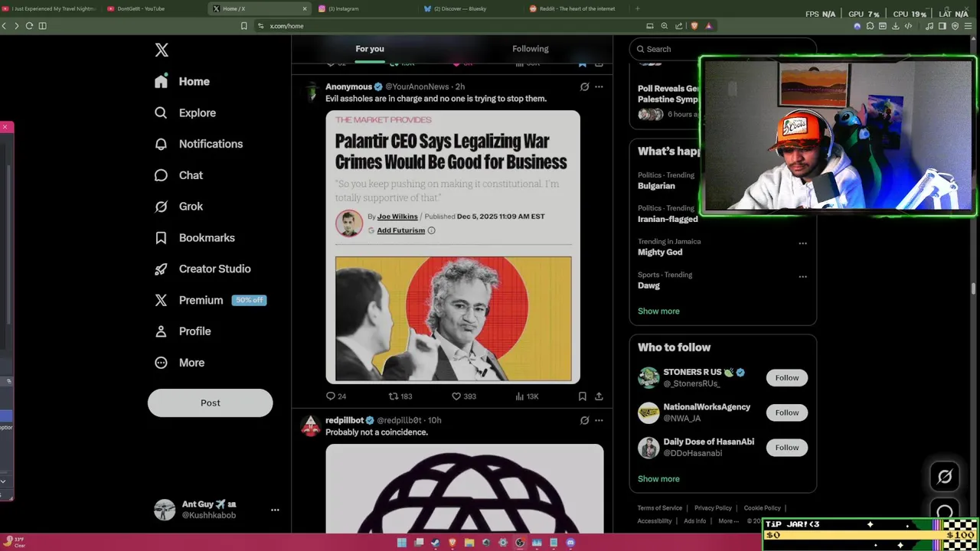View analytics of the Anonymous post
980x551 pixels.
click(527, 396)
